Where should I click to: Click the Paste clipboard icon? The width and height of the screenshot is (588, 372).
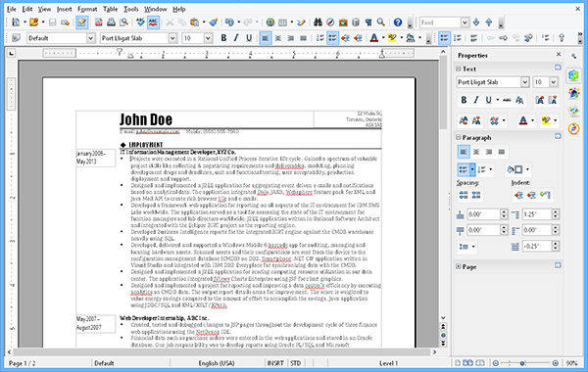(x=194, y=23)
